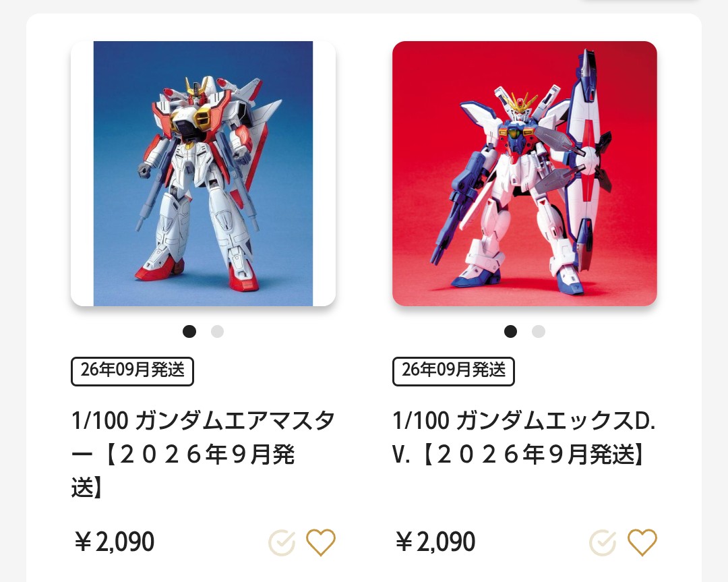Screen dimensions: 728x582
Task: Tap the checkmark circle icon beside Airmaster's heart
Action: coord(282,542)
